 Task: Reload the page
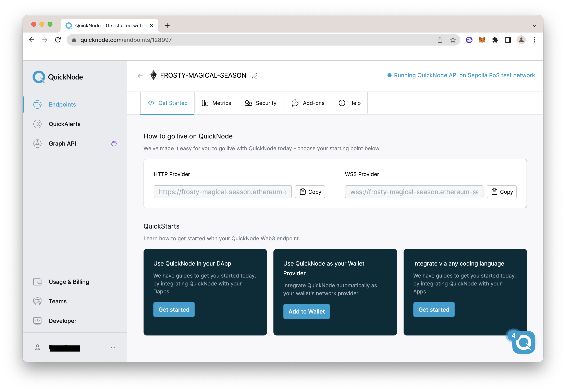pyautogui.click(x=58, y=40)
